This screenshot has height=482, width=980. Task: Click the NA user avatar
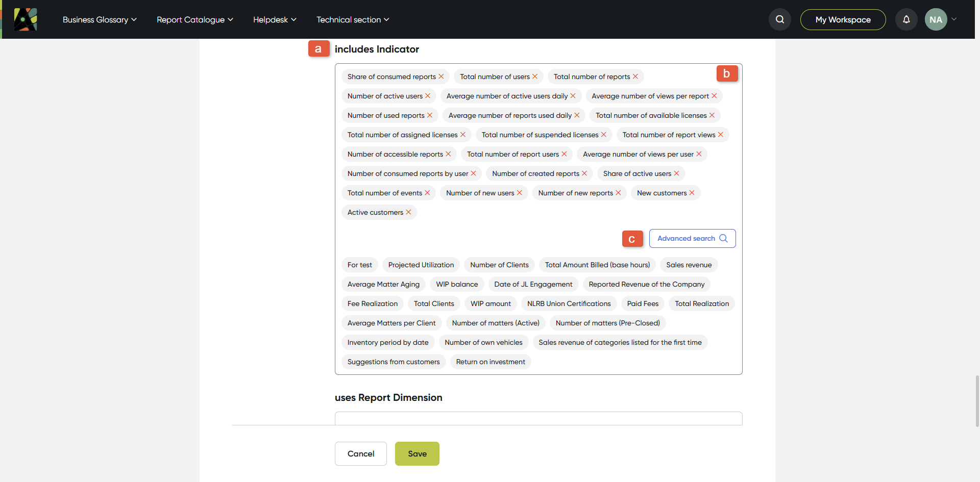pyautogui.click(x=936, y=19)
